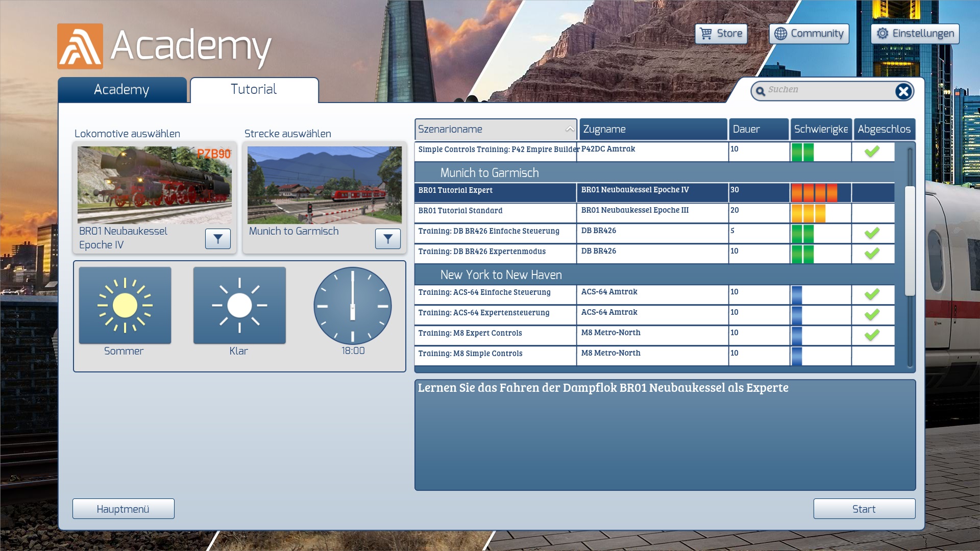Viewport: 980px width, 551px height.
Task: Select the Sommer season sun icon
Action: (125, 306)
